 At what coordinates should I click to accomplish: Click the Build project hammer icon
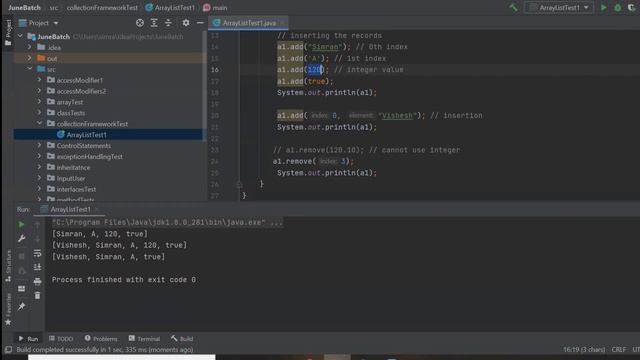pos(513,7)
